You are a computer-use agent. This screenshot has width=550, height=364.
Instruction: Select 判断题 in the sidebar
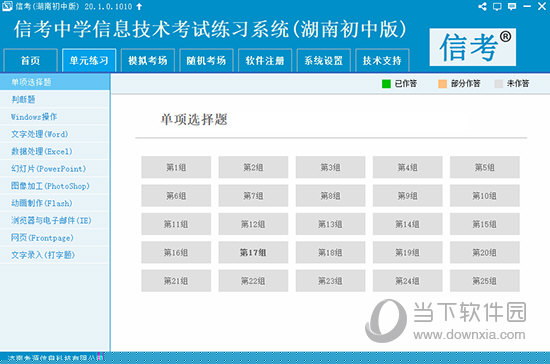pos(55,99)
